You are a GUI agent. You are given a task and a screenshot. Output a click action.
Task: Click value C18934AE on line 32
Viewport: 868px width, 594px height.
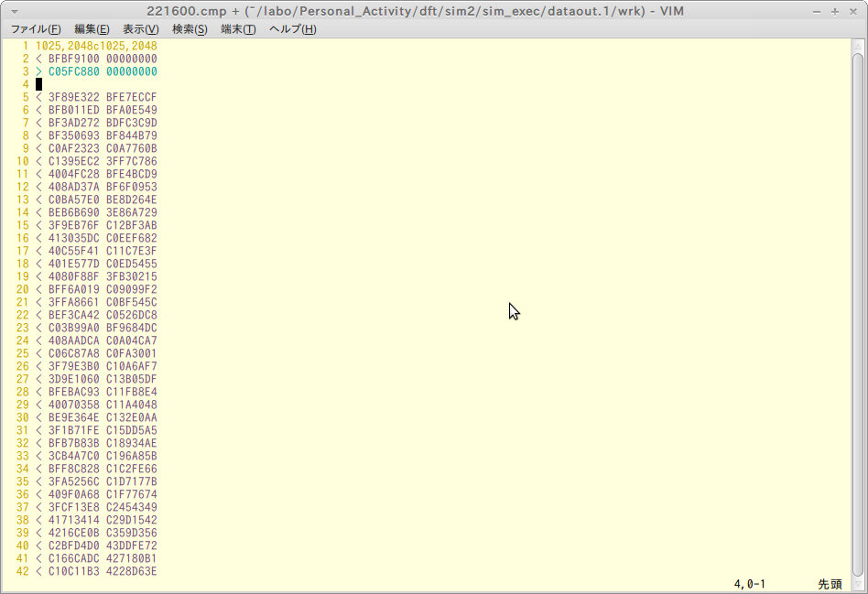point(132,443)
